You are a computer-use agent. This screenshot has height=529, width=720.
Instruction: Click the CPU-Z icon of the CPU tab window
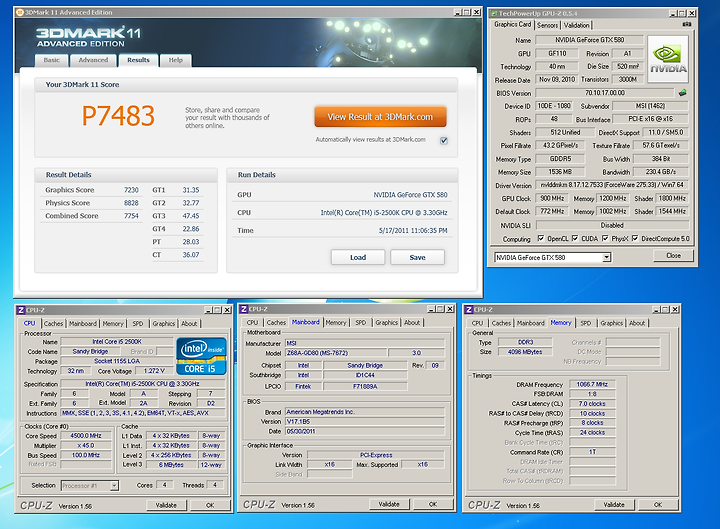21,310
